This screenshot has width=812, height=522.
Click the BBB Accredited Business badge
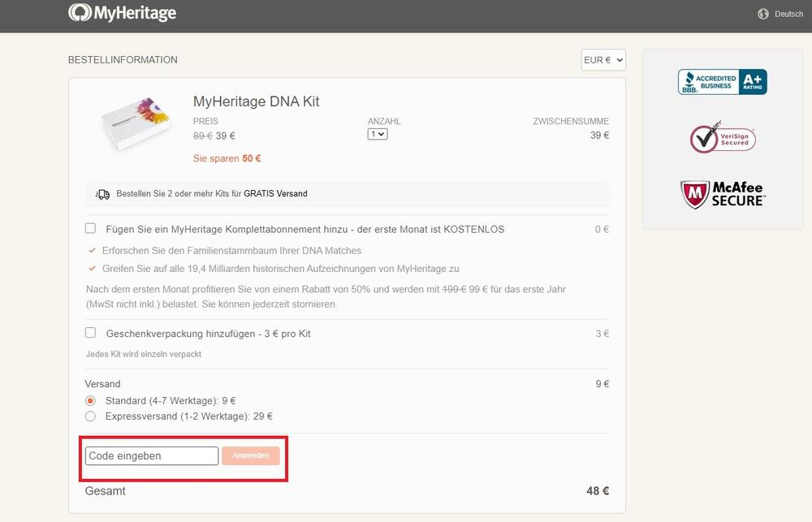coord(723,82)
